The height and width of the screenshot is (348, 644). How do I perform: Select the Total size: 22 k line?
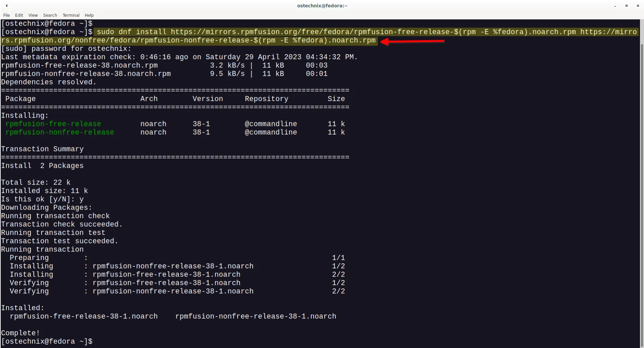(x=35, y=182)
